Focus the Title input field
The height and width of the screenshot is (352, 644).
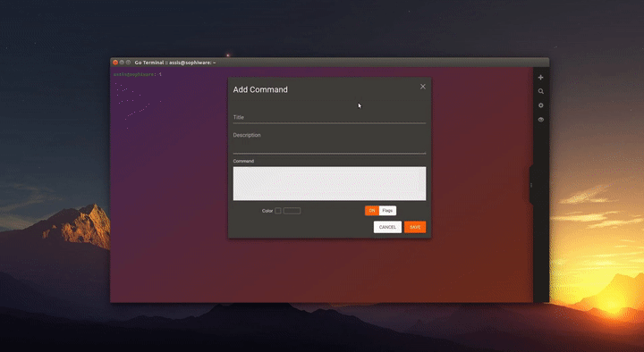[329, 117]
